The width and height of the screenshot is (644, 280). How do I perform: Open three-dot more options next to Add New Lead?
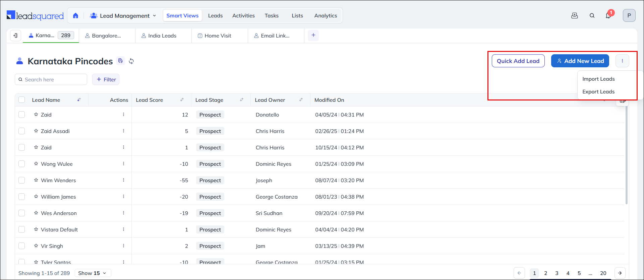coord(623,61)
